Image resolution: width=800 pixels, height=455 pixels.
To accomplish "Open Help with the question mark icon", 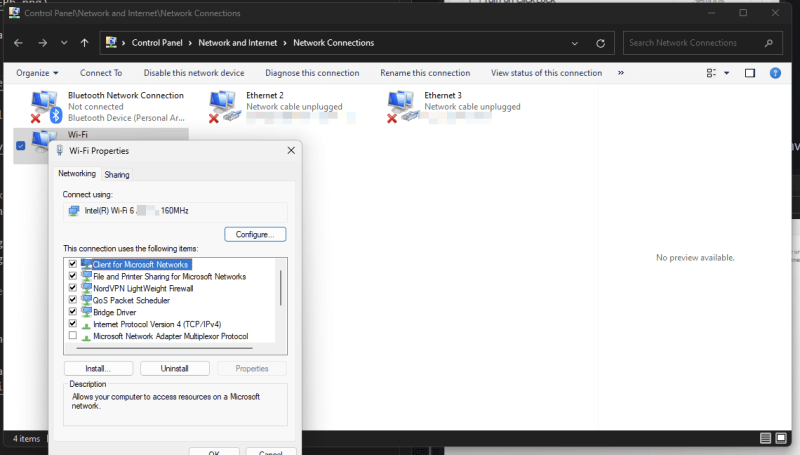I will [x=775, y=73].
